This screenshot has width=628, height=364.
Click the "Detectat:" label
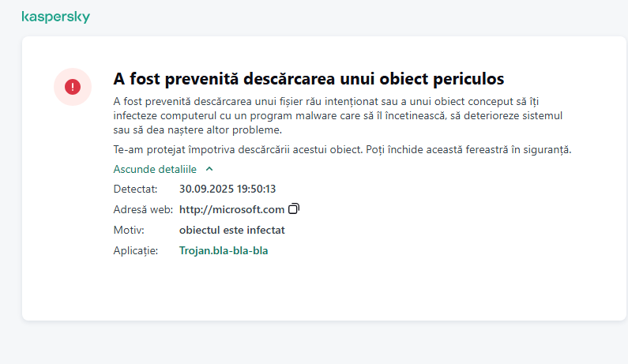pyautogui.click(x=136, y=189)
